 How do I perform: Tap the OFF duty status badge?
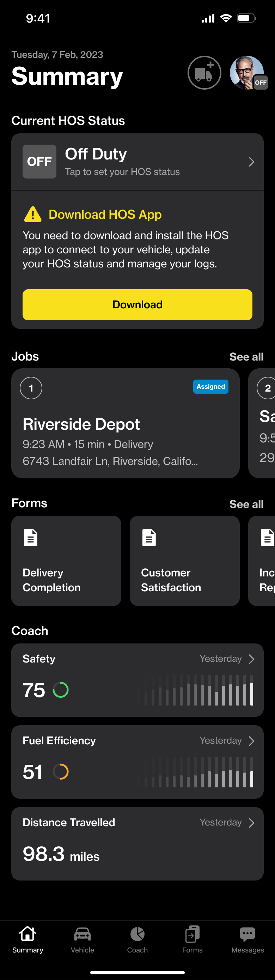pos(39,162)
